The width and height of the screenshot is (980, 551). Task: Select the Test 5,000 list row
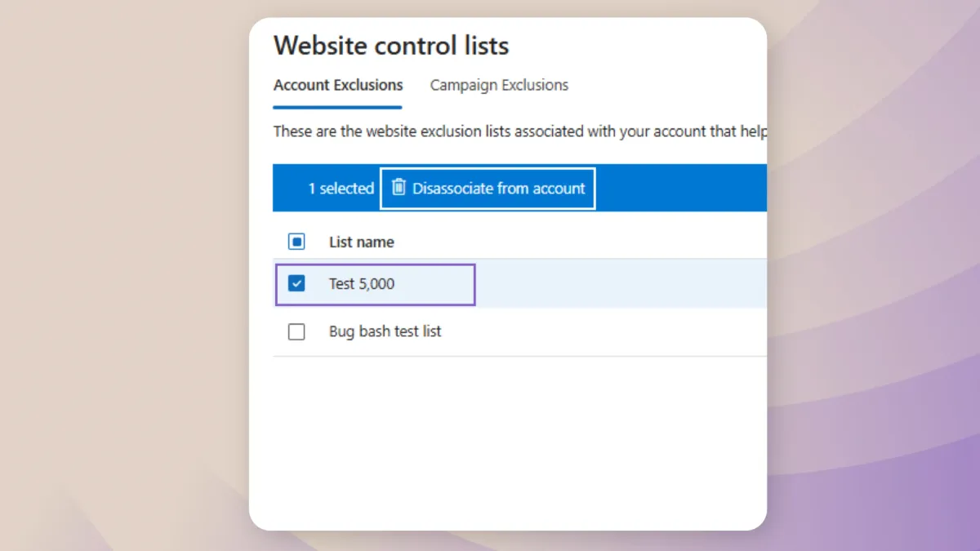376,284
